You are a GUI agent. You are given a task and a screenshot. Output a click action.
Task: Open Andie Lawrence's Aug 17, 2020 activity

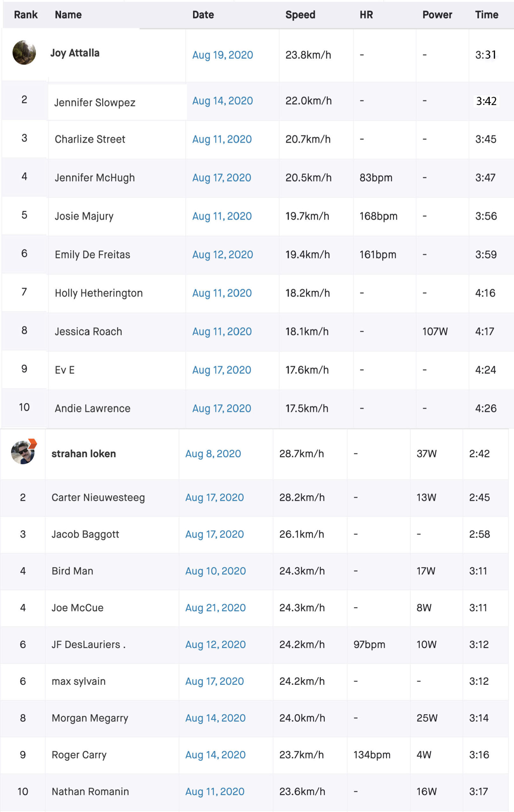click(x=221, y=408)
